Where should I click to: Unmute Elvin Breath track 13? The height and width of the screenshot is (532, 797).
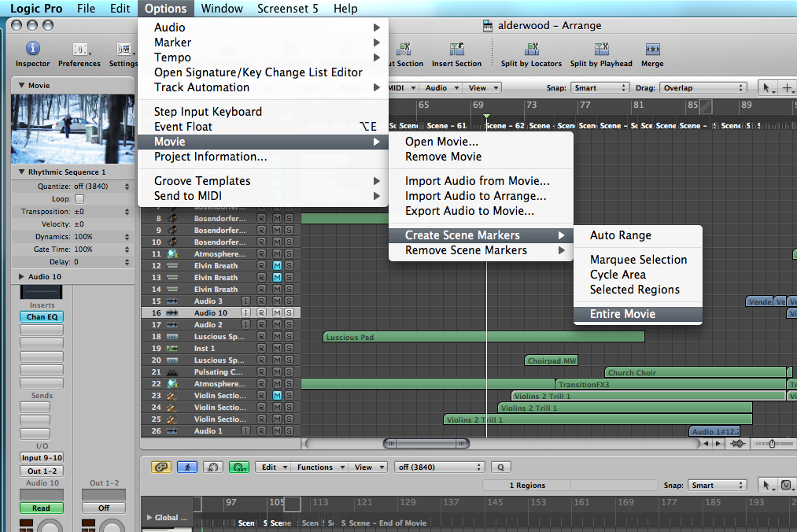tap(277, 277)
